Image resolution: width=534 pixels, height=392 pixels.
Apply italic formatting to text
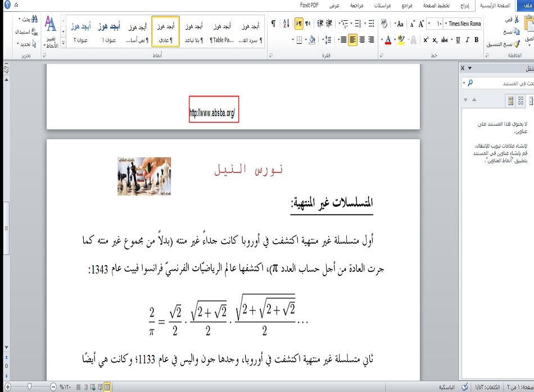[467, 40]
